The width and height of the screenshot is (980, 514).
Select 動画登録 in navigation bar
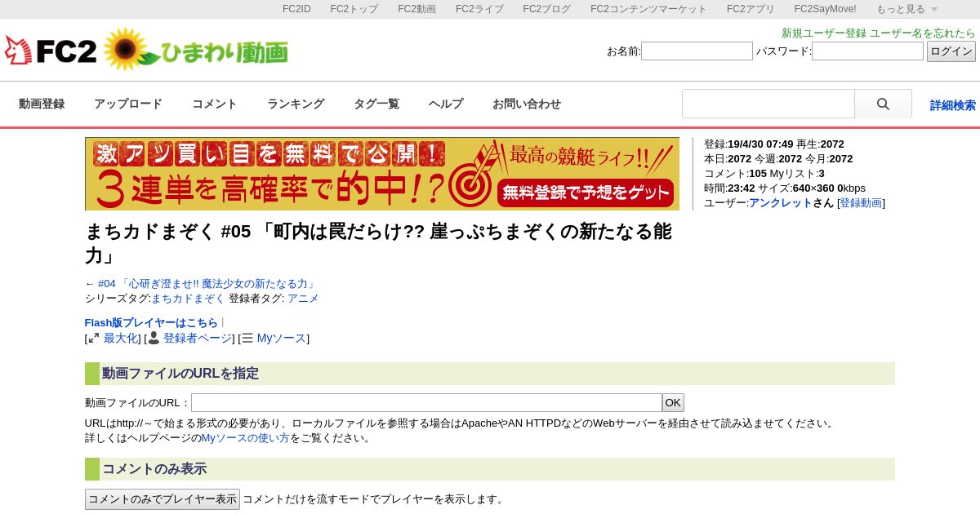pos(42,104)
